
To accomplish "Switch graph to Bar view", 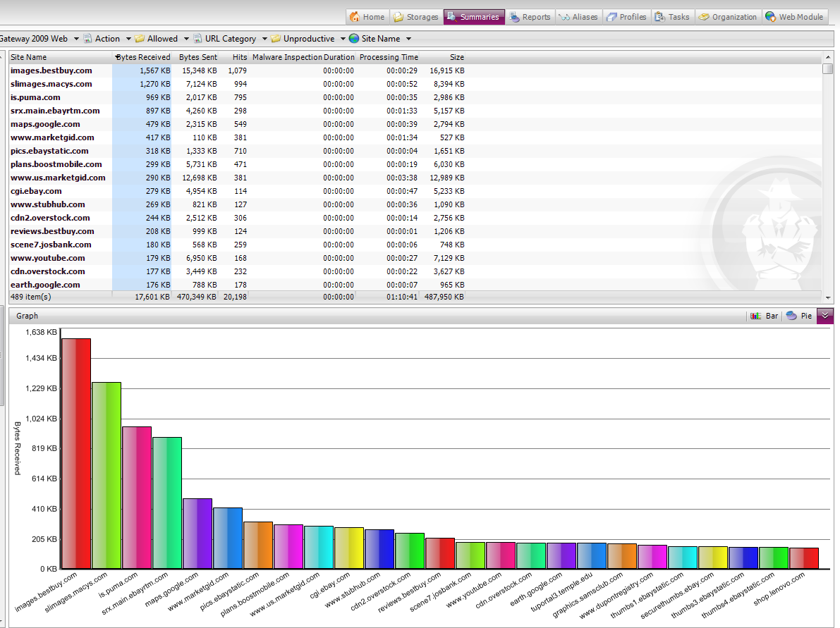I will tap(765, 316).
